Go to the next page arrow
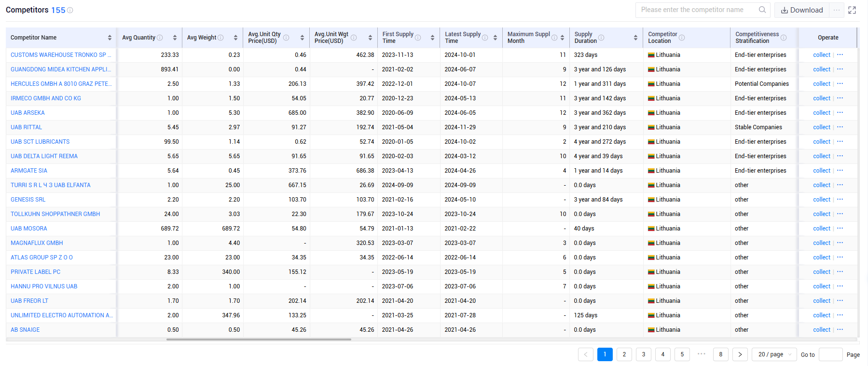 click(740, 354)
